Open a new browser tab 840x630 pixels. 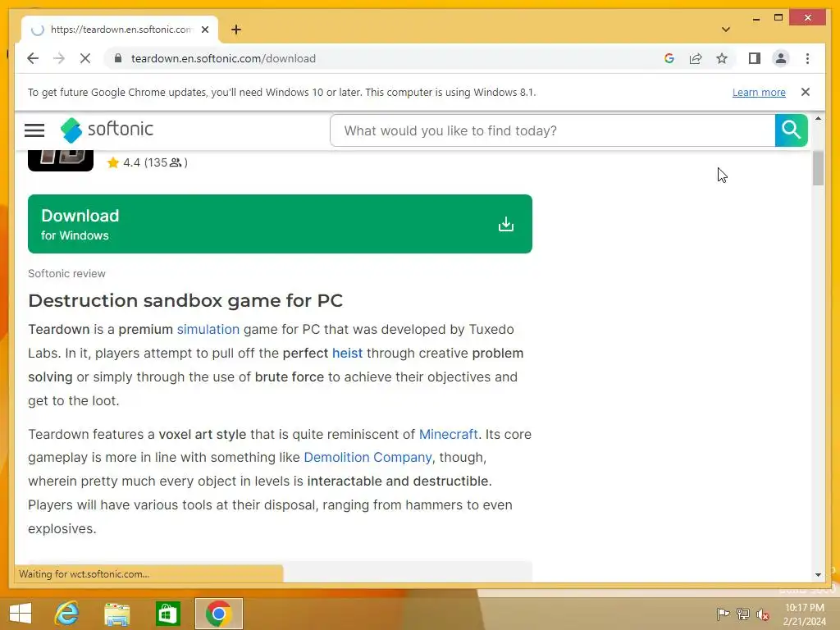point(236,30)
